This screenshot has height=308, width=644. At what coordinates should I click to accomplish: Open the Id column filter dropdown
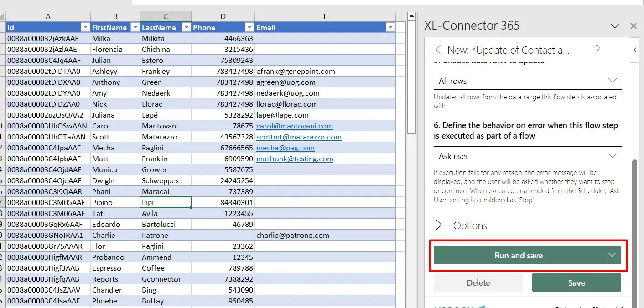click(x=84, y=28)
